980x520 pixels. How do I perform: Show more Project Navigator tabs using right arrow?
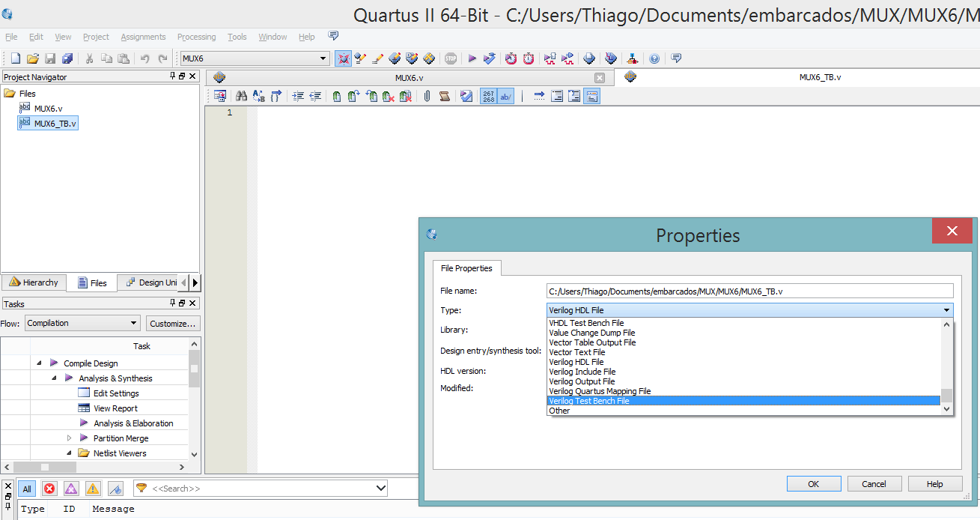coord(195,282)
